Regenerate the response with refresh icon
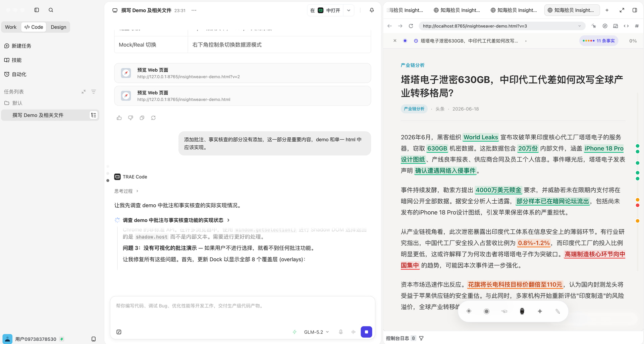Viewport: 644px width, 344px height. pos(153,118)
